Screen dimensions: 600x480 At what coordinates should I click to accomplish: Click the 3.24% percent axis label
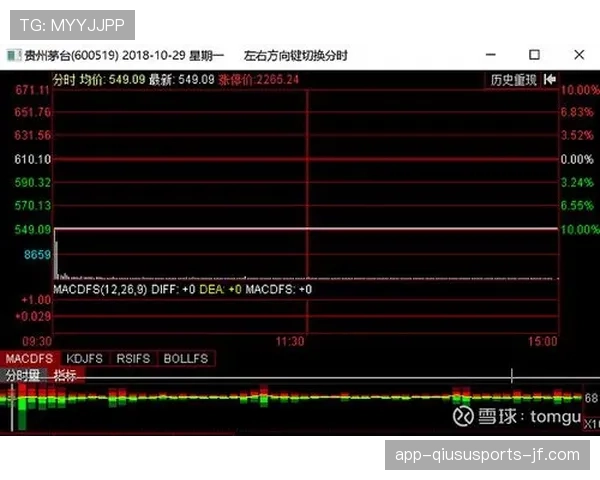coord(577,183)
